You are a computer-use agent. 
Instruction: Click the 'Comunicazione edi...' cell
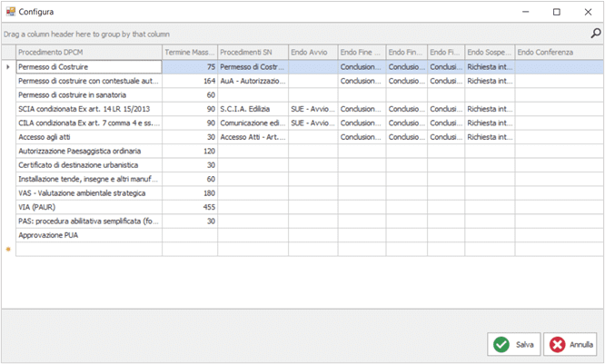tap(253, 123)
